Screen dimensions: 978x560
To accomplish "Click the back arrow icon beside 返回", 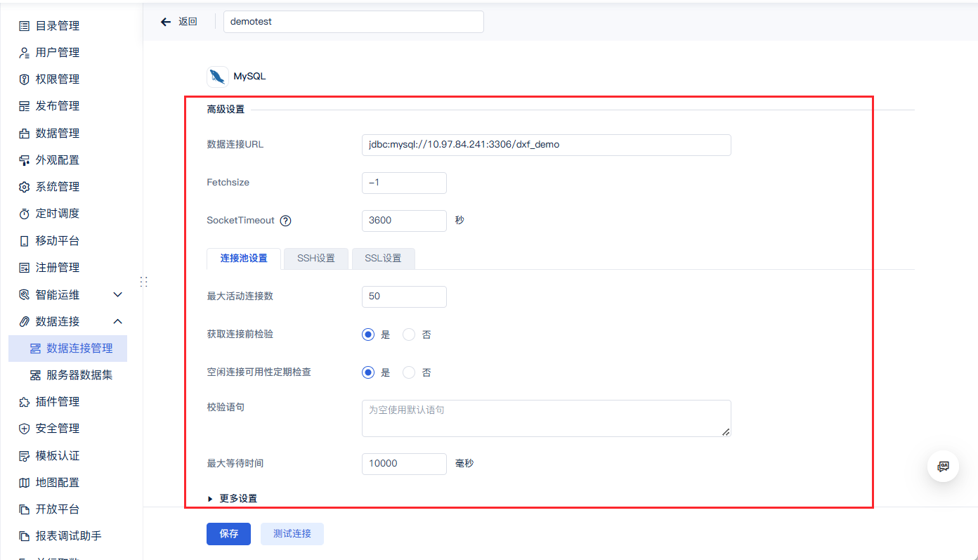I will [x=166, y=22].
